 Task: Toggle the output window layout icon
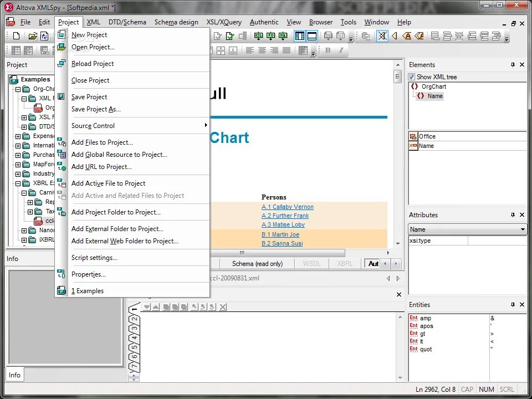coord(312,35)
